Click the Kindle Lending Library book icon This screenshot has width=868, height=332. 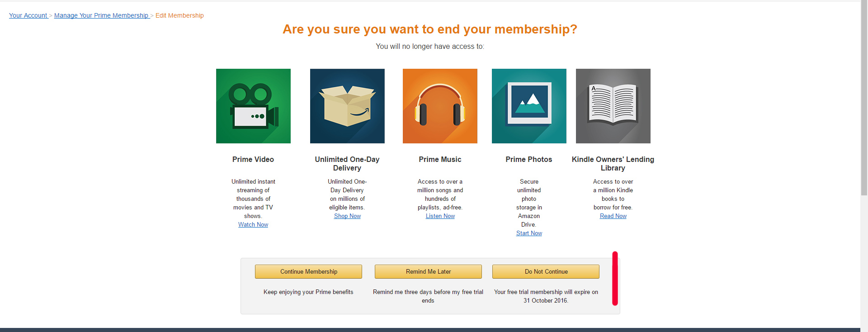(x=613, y=106)
